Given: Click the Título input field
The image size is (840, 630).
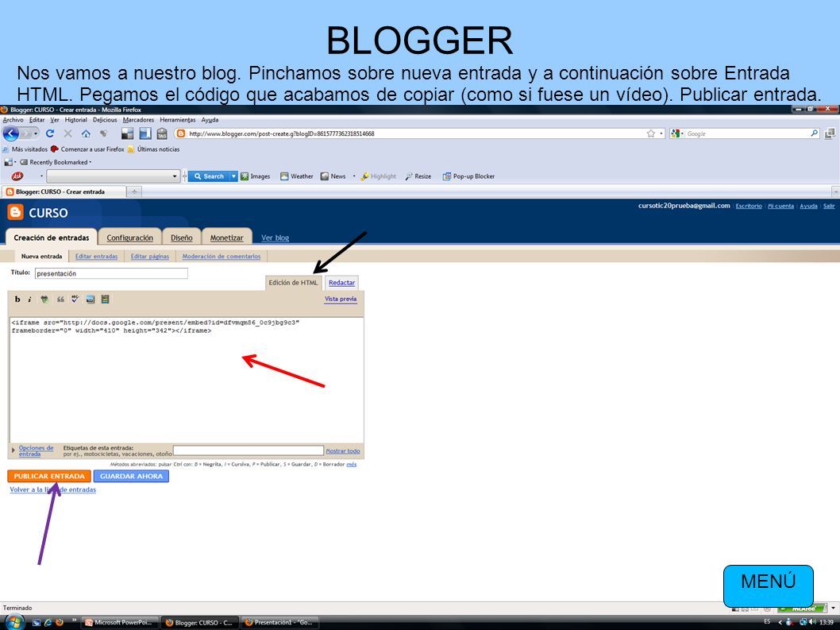Looking at the screenshot, I should (111, 273).
